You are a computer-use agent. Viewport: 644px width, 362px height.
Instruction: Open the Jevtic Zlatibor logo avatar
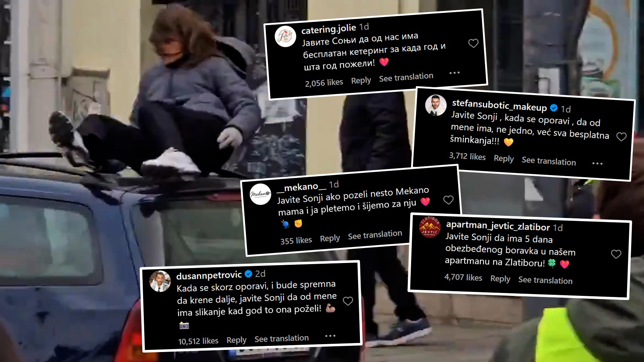click(430, 227)
